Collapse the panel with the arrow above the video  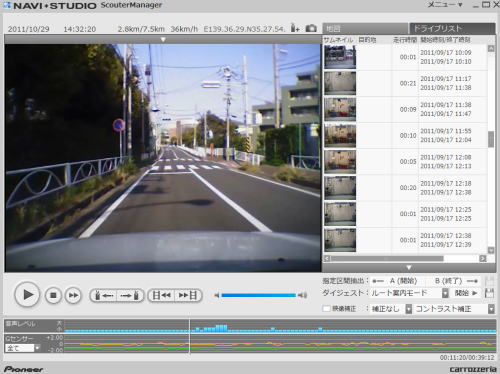tap(163, 39)
